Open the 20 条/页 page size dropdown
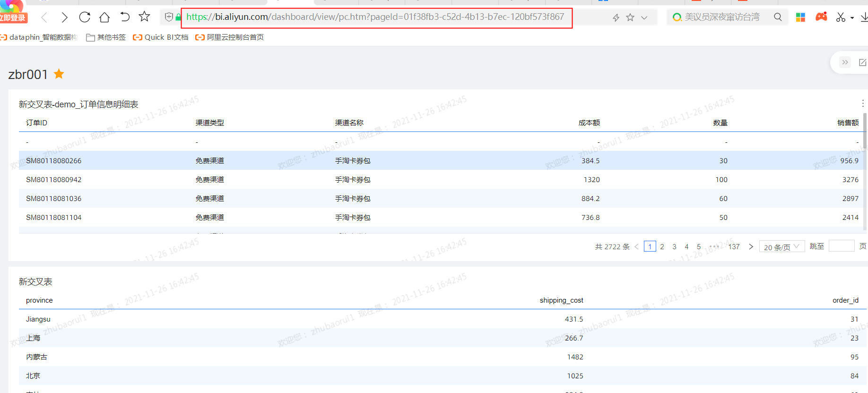This screenshot has width=868, height=393. coord(781,247)
